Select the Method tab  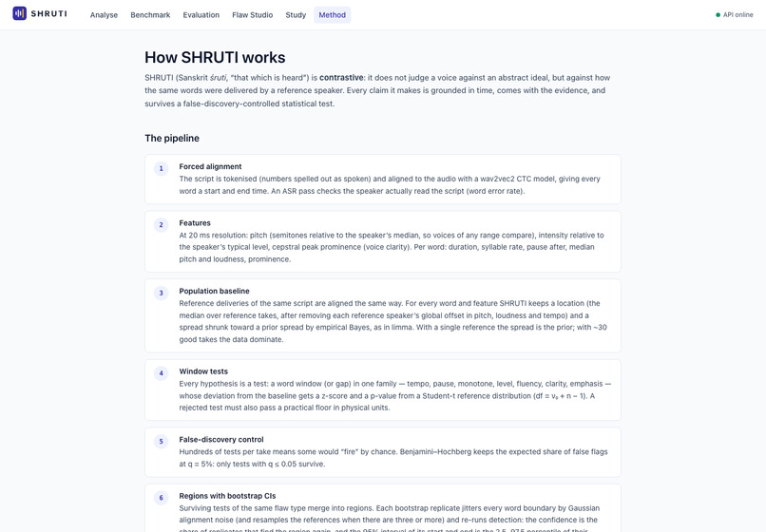(333, 15)
